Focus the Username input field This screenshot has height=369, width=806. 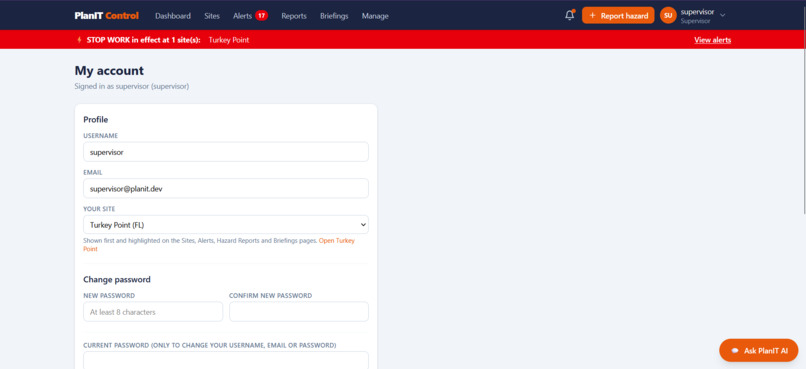pos(226,152)
